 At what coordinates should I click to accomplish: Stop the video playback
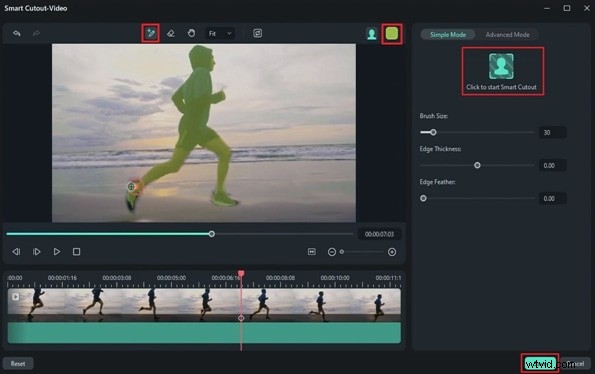click(76, 252)
